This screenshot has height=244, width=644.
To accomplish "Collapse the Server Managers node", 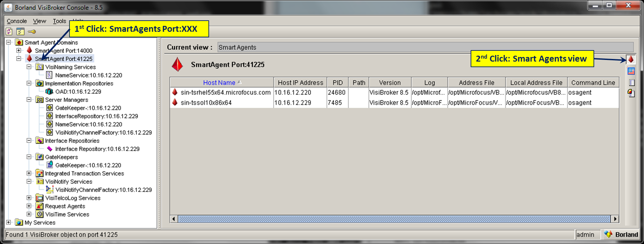I will pos(29,100).
